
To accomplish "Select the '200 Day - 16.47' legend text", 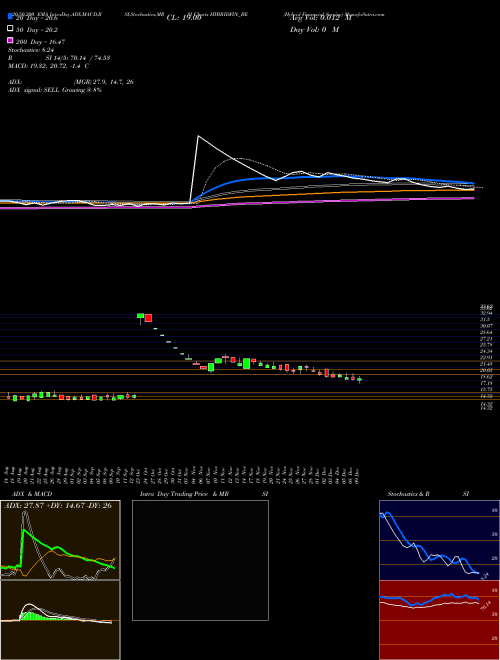I will pos(40,42).
